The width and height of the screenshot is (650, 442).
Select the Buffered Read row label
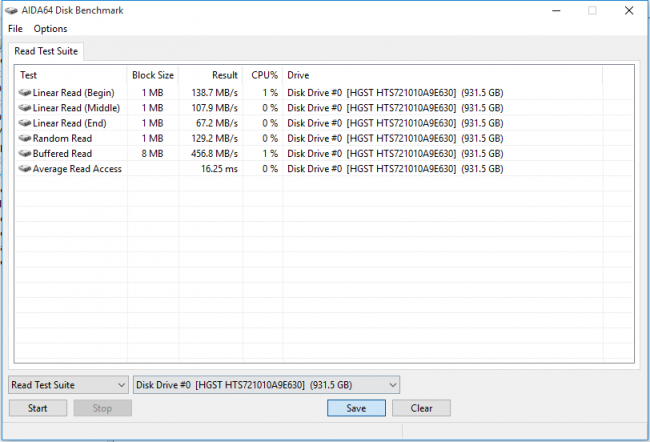point(62,154)
